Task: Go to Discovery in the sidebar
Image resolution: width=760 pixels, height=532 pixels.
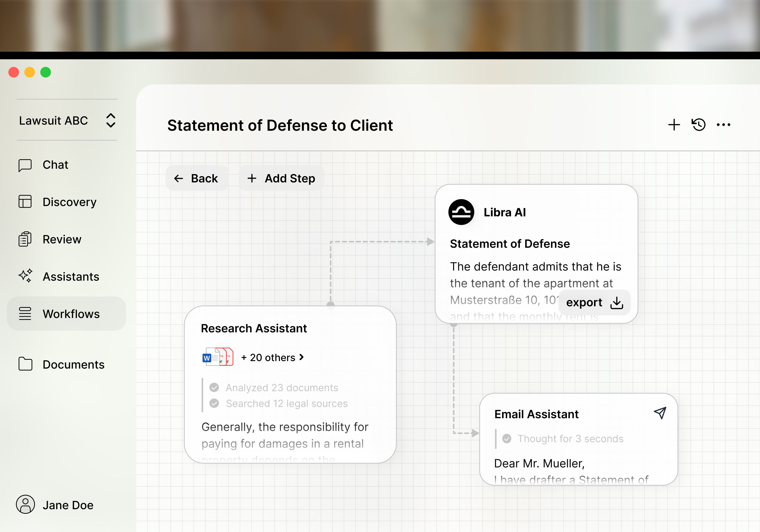Action: tap(69, 202)
